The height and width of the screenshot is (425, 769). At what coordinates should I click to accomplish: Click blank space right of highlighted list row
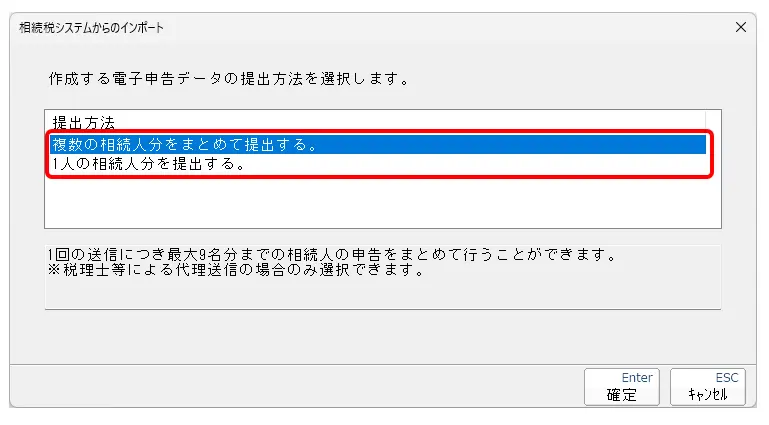pos(520,145)
